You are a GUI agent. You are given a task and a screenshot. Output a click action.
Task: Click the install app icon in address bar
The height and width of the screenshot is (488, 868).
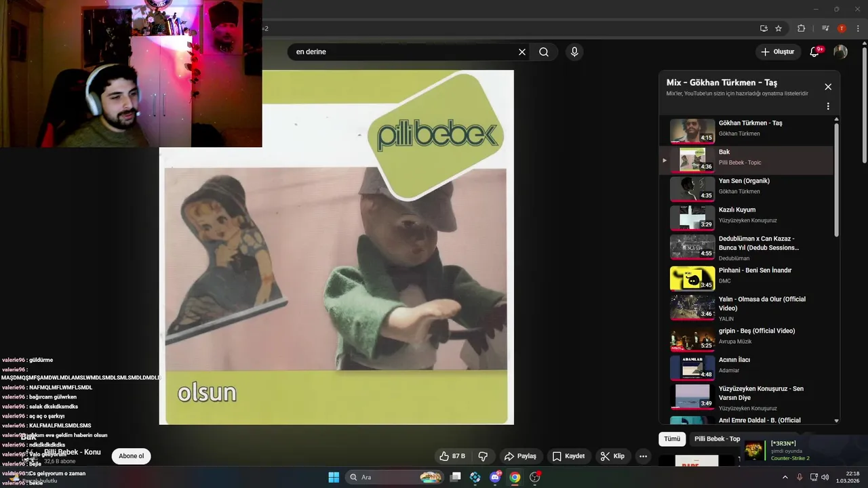(x=764, y=28)
